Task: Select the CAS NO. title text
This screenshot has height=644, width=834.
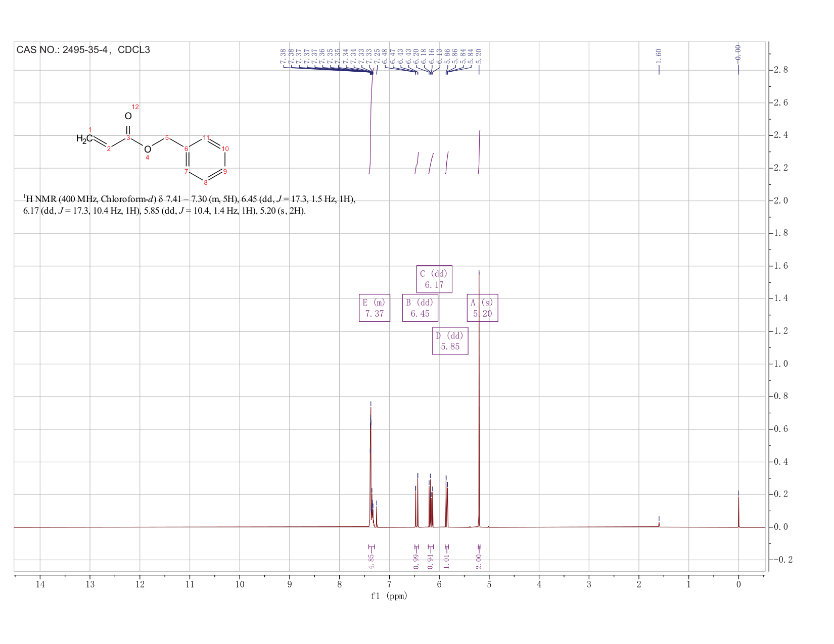Action: (x=83, y=50)
